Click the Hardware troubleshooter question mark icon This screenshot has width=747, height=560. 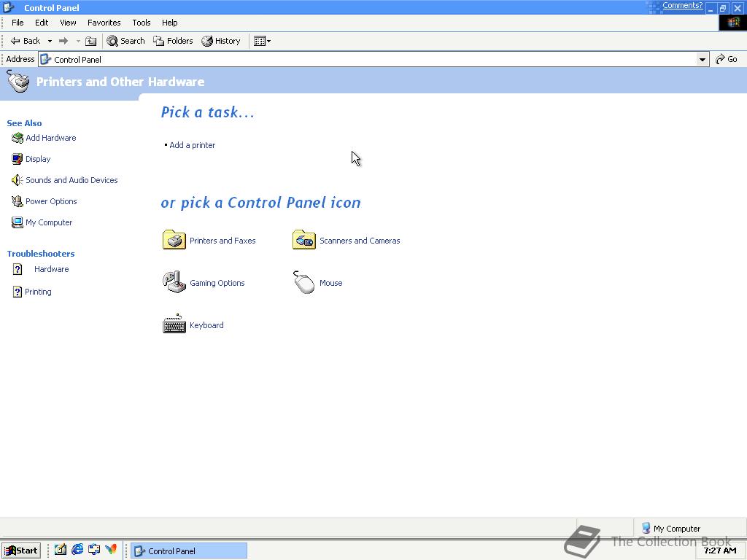click(18, 270)
